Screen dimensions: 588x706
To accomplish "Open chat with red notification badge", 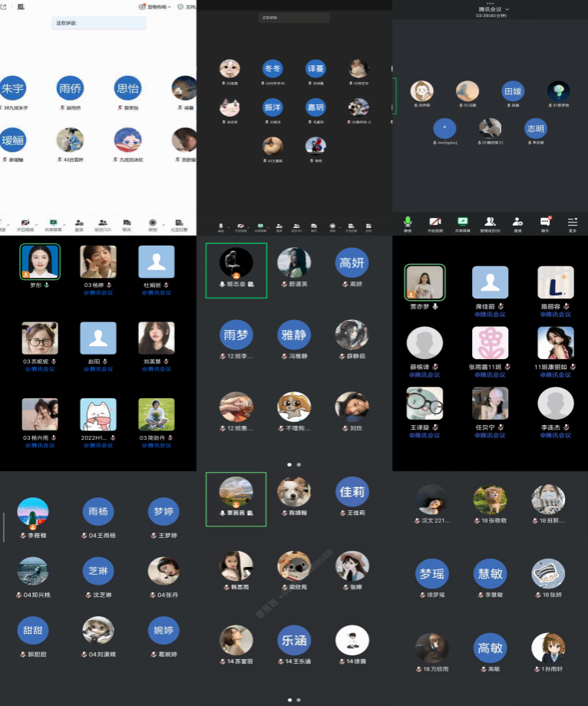I will (545, 223).
